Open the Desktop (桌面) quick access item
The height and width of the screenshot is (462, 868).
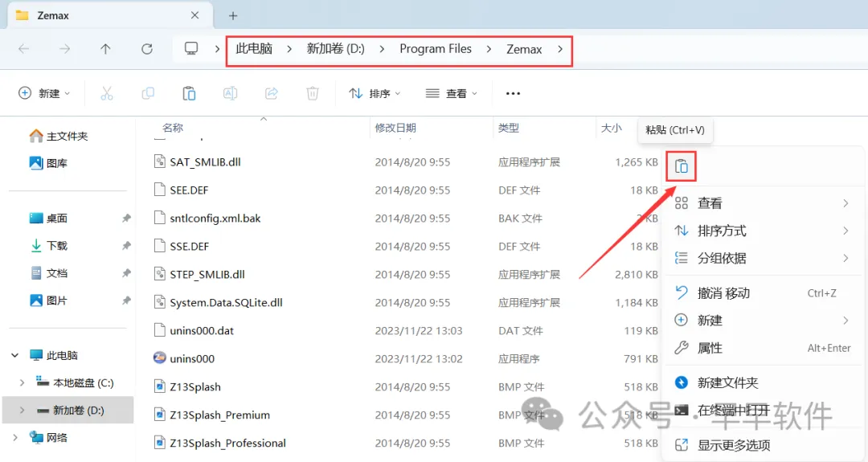coord(48,218)
